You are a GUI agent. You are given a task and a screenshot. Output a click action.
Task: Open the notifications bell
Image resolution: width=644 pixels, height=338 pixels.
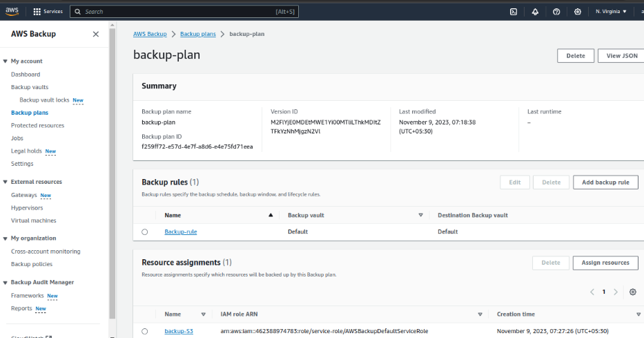point(535,12)
